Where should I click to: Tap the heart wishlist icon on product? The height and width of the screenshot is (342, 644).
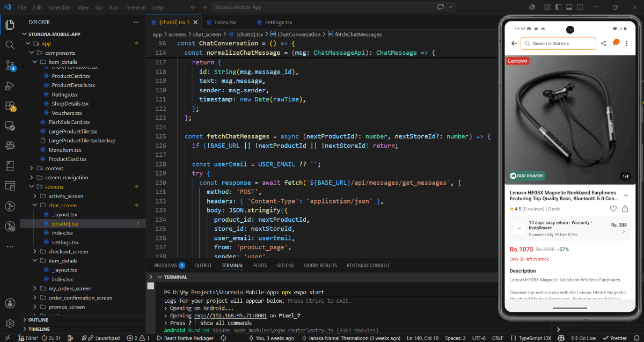point(613,208)
